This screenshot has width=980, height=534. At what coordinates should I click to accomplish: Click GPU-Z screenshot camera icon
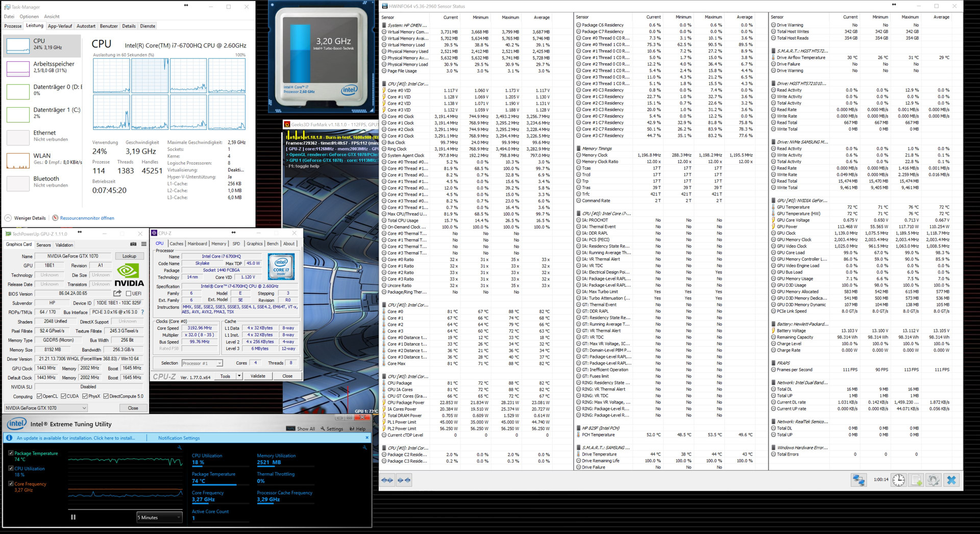[133, 244]
